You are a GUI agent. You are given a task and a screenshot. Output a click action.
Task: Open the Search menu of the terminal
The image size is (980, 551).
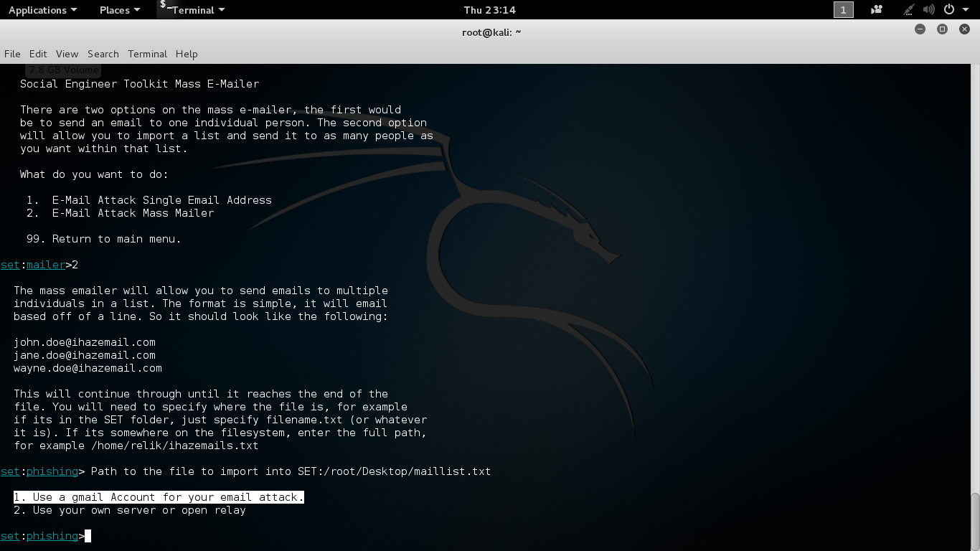point(103,54)
